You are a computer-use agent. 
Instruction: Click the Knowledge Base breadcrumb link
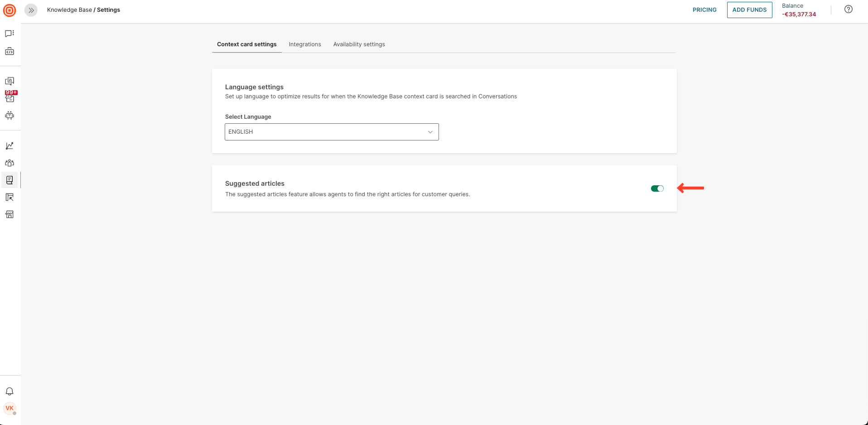click(x=69, y=10)
